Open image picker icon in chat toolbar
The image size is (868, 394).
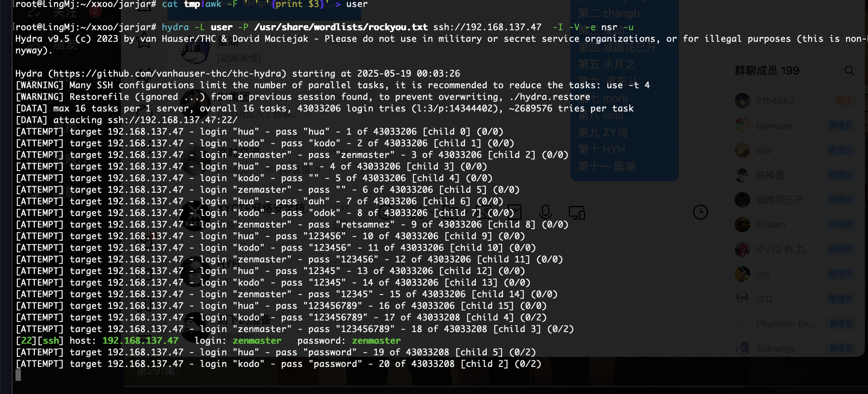tap(483, 212)
